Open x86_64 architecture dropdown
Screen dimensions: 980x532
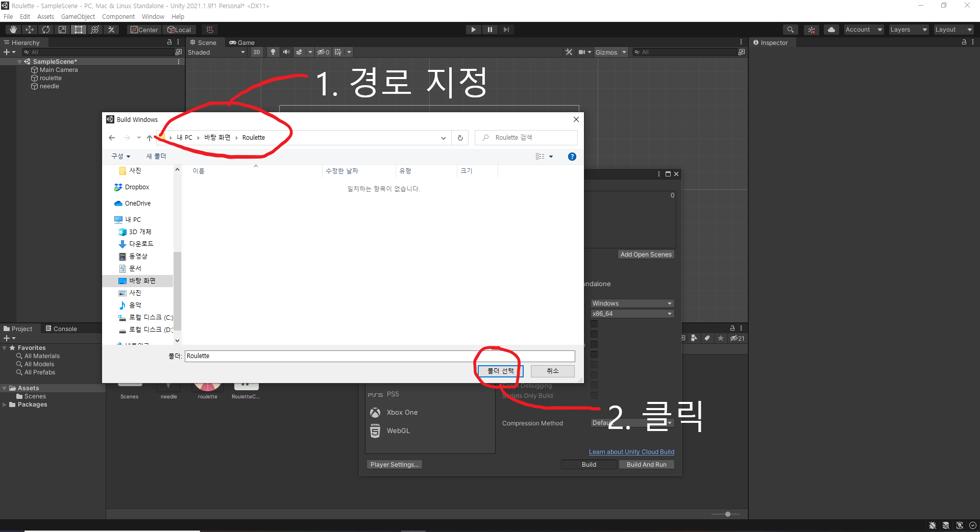(x=632, y=314)
